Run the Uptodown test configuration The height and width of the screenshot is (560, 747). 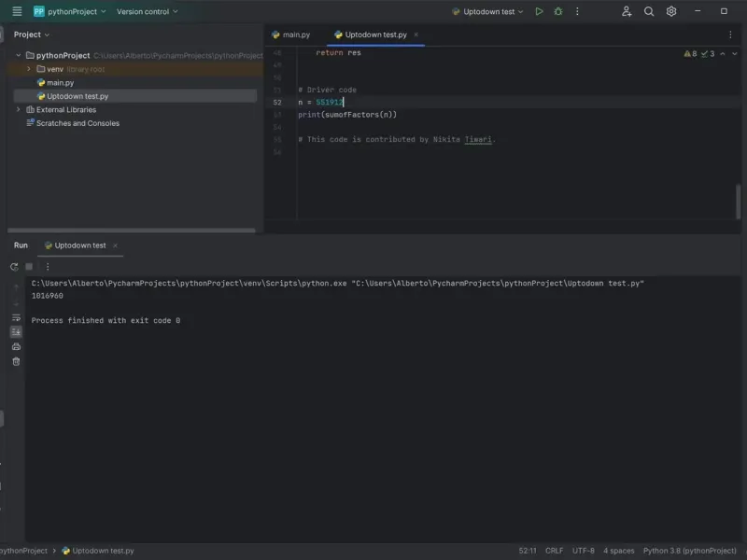pyautogui.click(x=539, y=12)
